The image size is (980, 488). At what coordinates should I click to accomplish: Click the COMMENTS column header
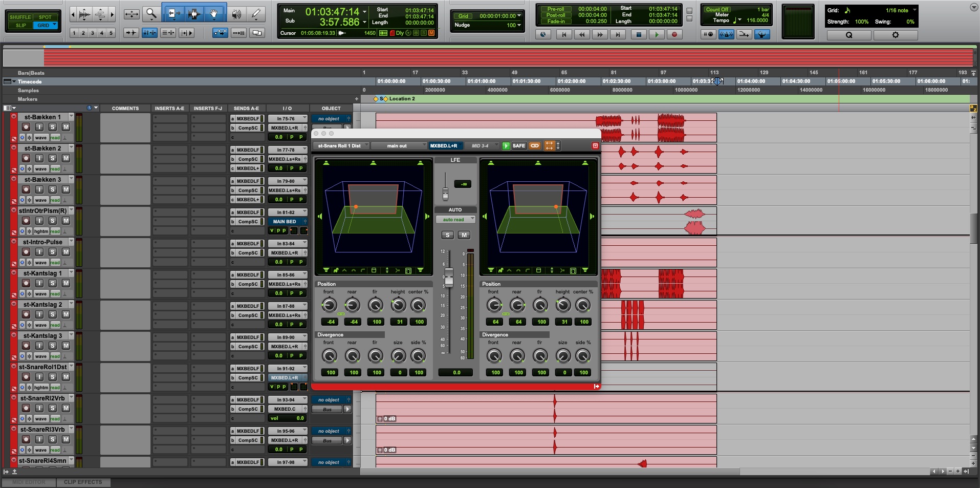tap(125, 109)
